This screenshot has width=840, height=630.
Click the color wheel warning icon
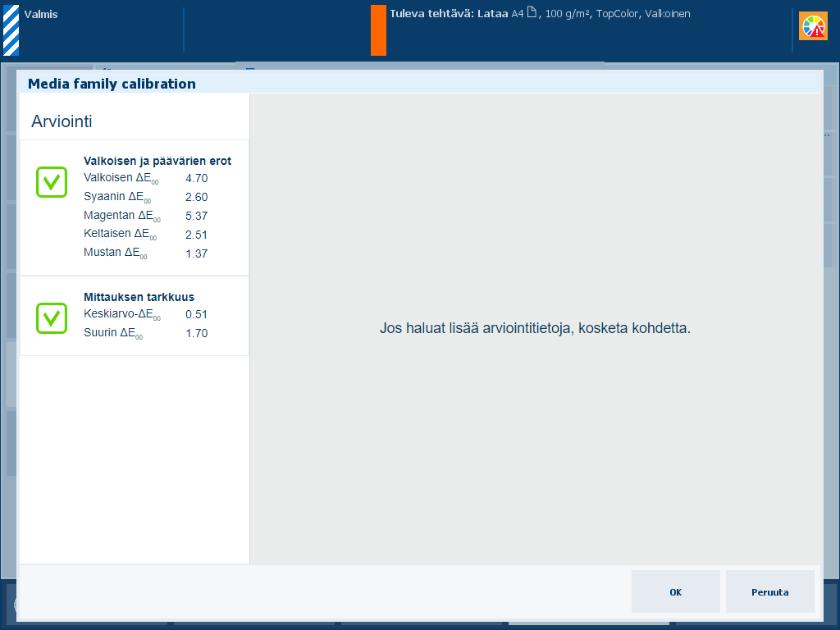(x=814, y=27)
